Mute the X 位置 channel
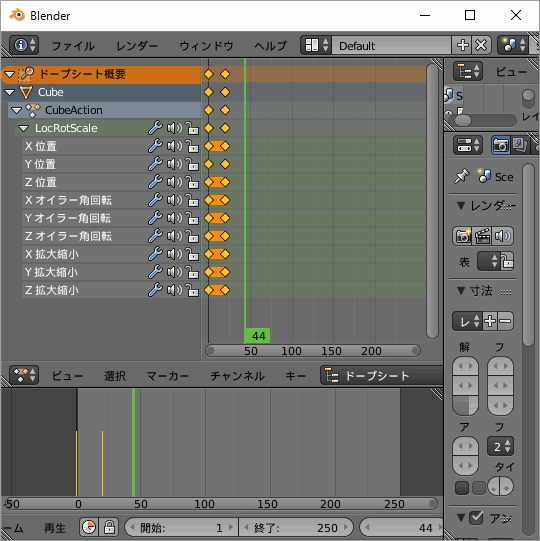Screen dimensions: 540x541 tap(175, 146)
